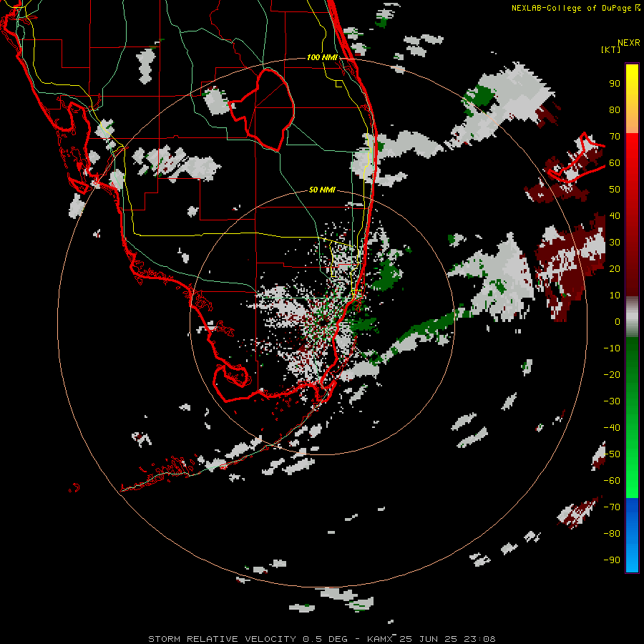Click the -90 knot scale label
This screenshot has height=644, width=644.
click(x=612, y=560)
